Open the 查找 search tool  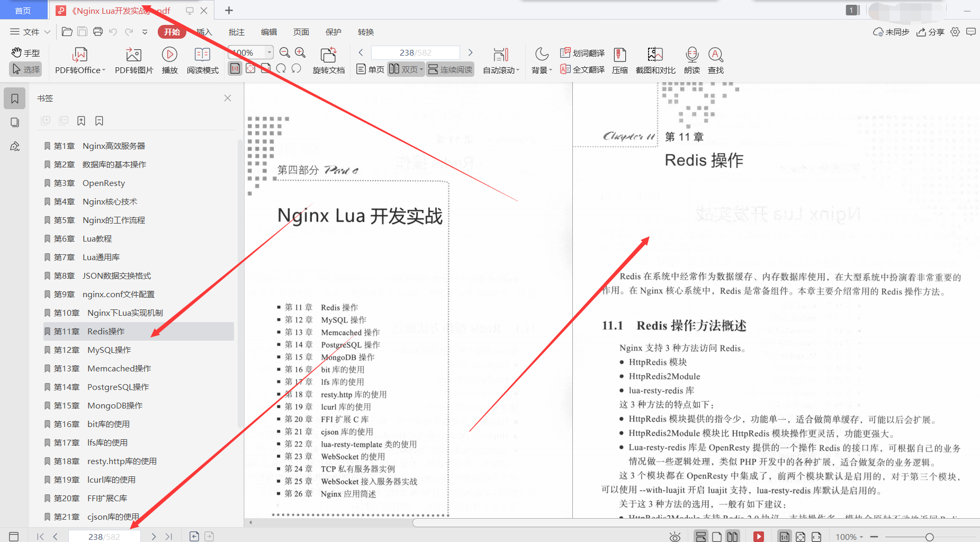click(x=715, y=60)
